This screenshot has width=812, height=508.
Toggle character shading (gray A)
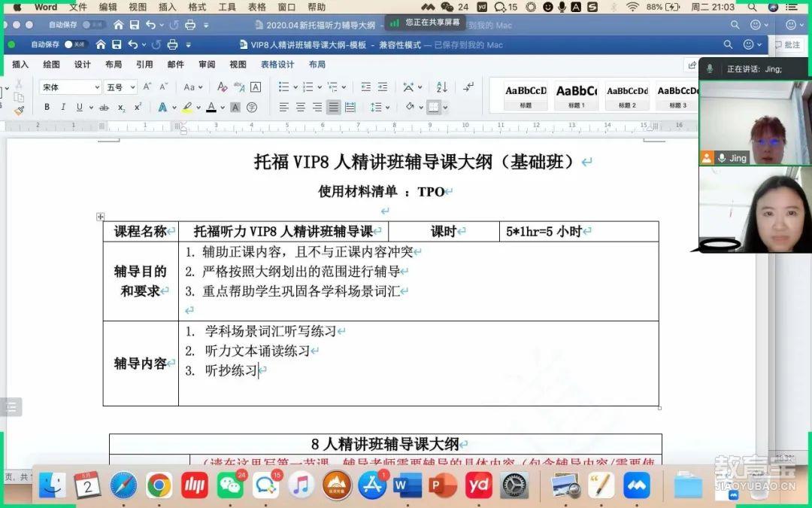235,108
